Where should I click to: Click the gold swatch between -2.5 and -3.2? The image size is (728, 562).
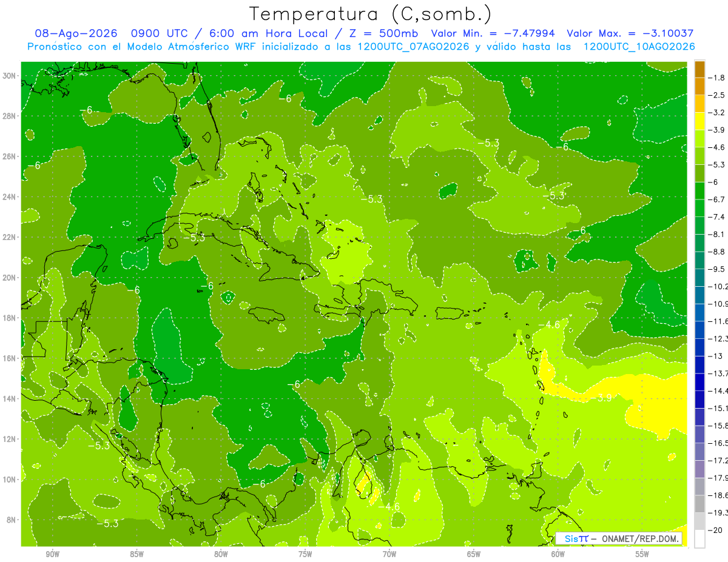pos(699,104)
